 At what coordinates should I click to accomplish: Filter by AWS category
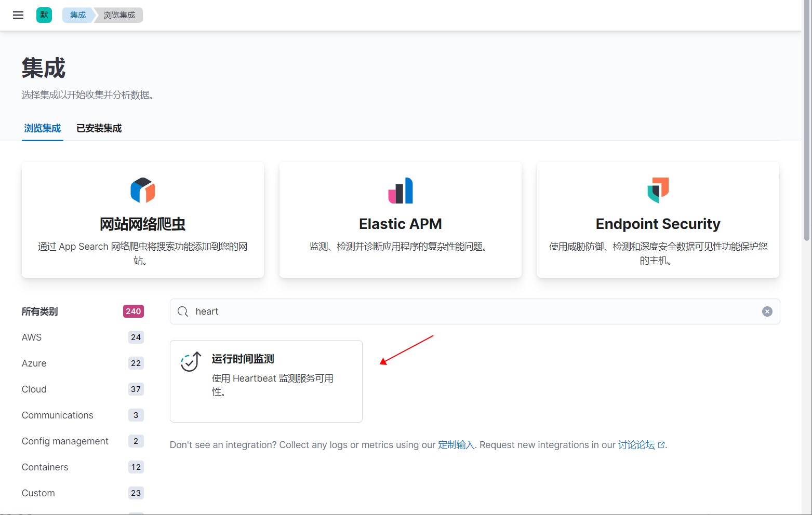[83, 337]
